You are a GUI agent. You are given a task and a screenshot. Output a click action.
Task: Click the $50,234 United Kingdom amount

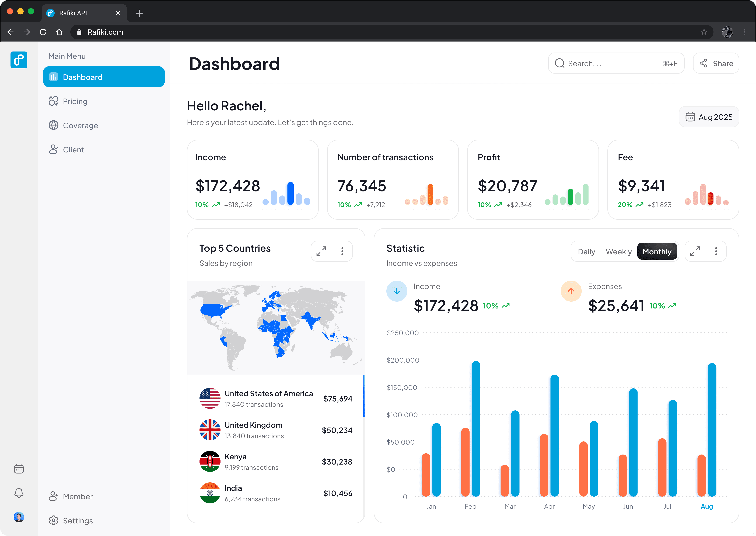[337, 430]
